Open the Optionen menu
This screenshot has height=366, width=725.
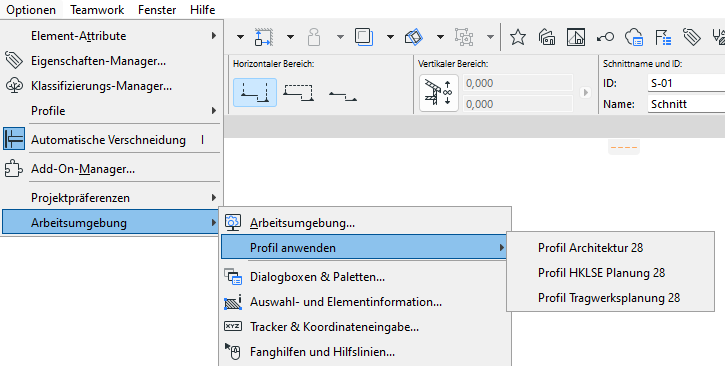pyautogui.click(x=31, y=10)
